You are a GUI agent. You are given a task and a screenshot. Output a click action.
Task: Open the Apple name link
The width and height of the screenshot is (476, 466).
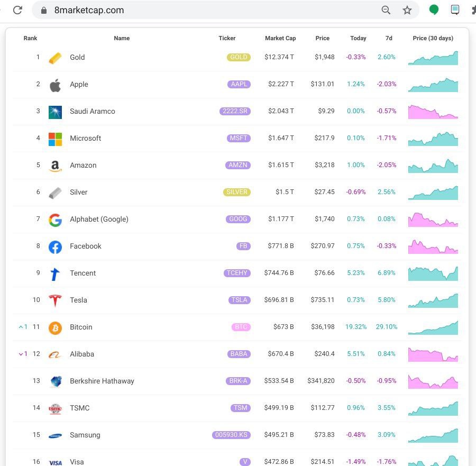79,85
